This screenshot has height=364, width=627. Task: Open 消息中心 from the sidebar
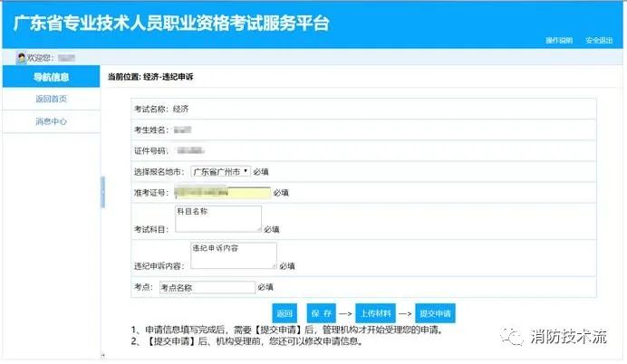(x=51, y=121)
